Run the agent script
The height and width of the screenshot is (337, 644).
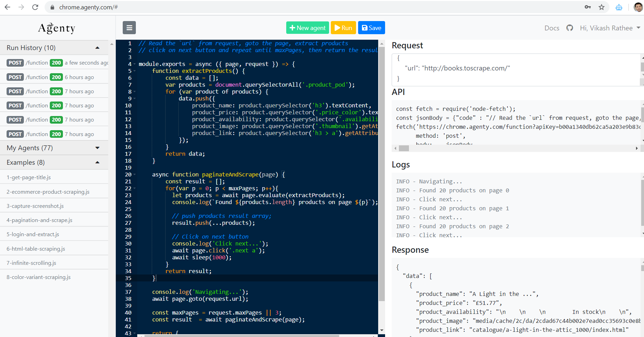(343, 28)
